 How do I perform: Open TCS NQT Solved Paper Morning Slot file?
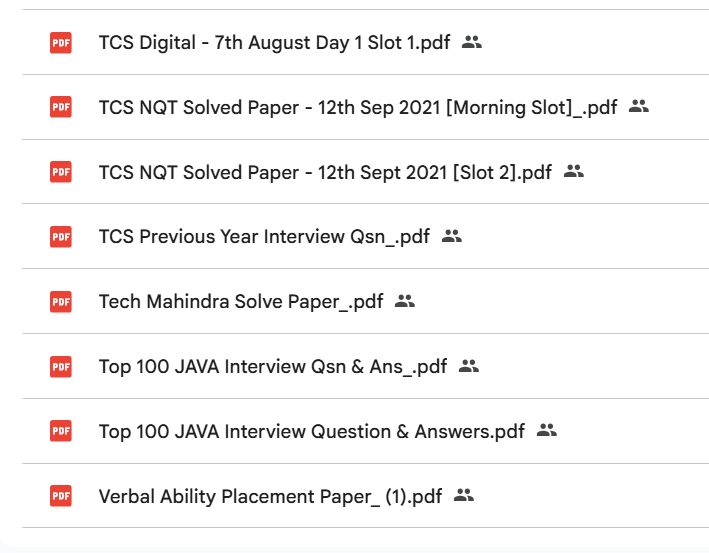[x=358, y=107]
